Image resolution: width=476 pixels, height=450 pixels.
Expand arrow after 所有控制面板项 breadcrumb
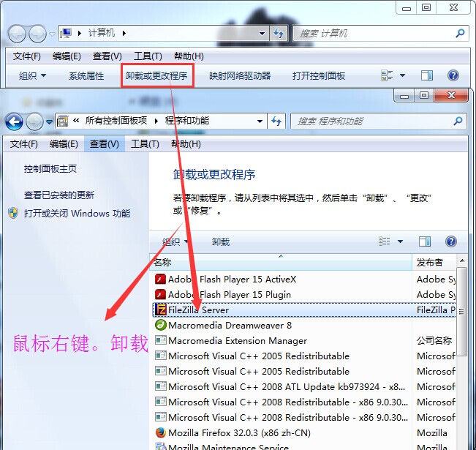(156, 121)
